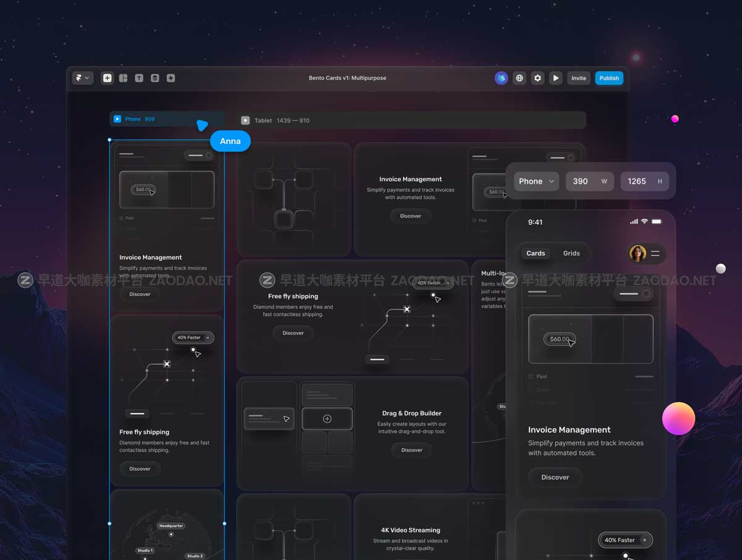Click the 1265 height input field

[644, 181]
